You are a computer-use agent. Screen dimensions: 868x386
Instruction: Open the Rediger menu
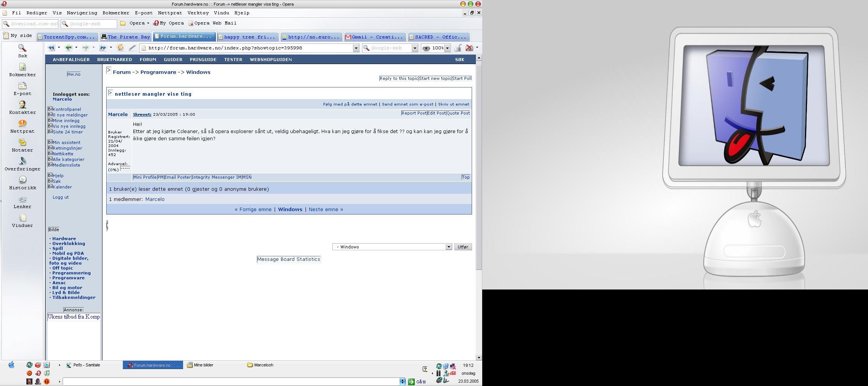pyautogui.click(x=37, y=13)
